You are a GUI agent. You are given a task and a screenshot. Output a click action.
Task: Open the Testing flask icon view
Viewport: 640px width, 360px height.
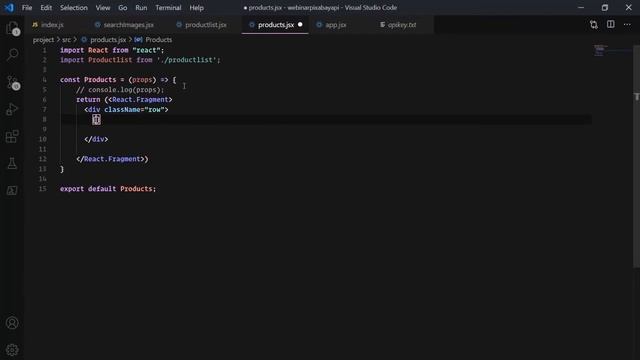coord(12,163)
